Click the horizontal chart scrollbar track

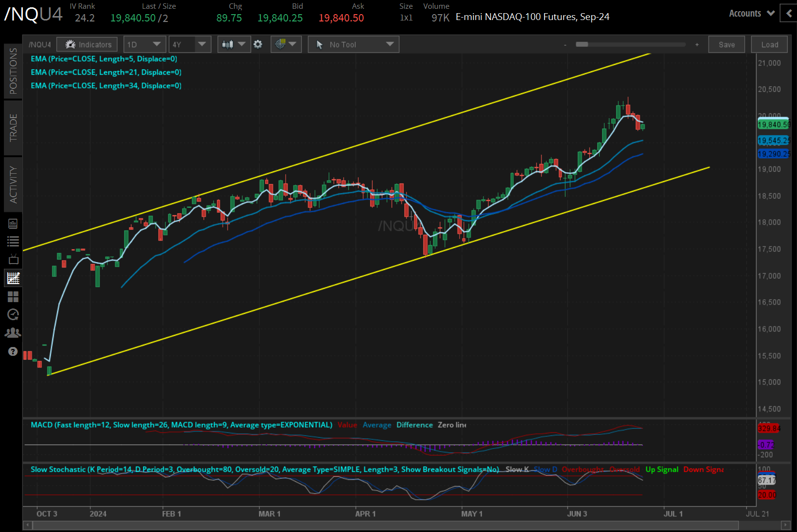click(386, 525)
